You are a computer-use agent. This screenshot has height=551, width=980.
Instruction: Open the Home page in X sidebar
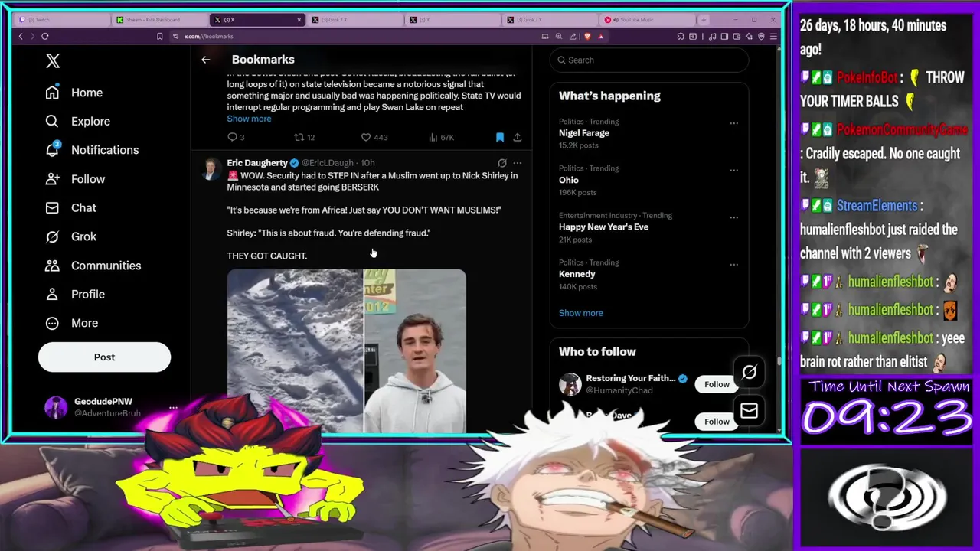point(74,93)
